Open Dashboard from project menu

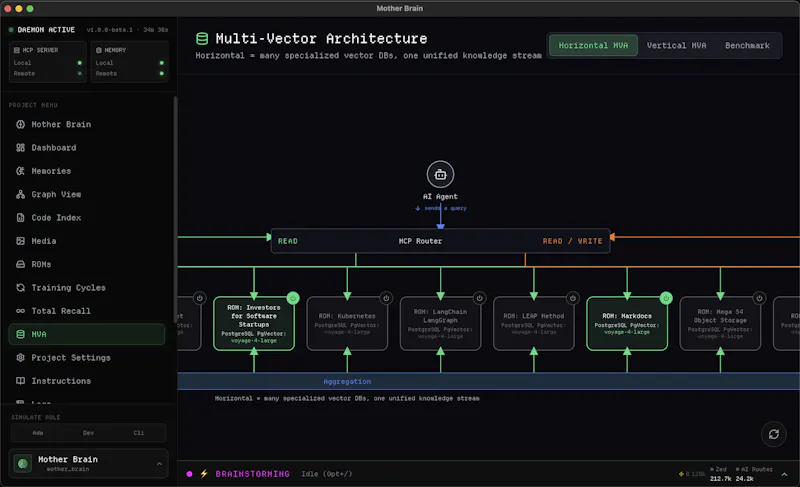[x=87, y=148]
